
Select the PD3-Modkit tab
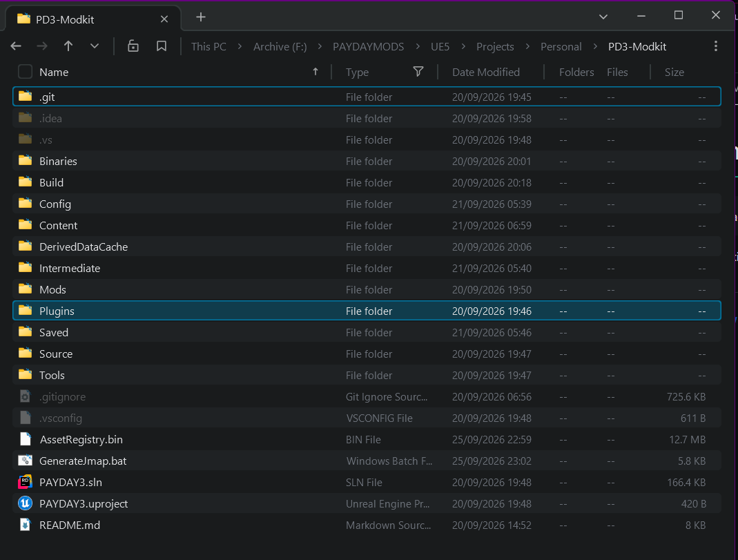click(93, 19)
